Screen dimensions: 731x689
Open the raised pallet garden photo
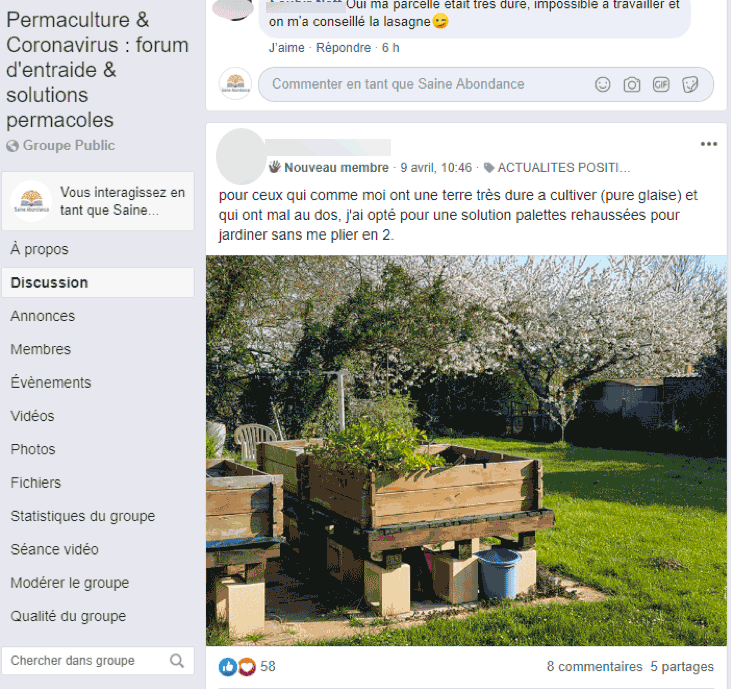point(466,450)
